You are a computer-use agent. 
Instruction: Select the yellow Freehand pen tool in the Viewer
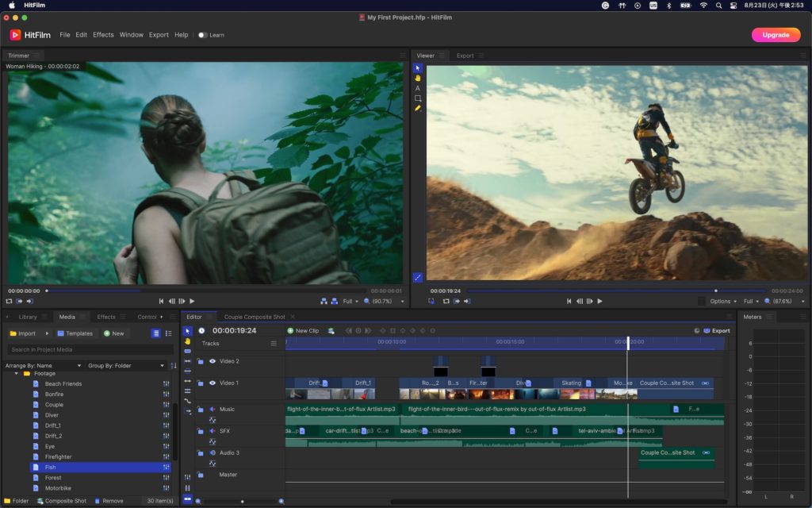[418, 108]
